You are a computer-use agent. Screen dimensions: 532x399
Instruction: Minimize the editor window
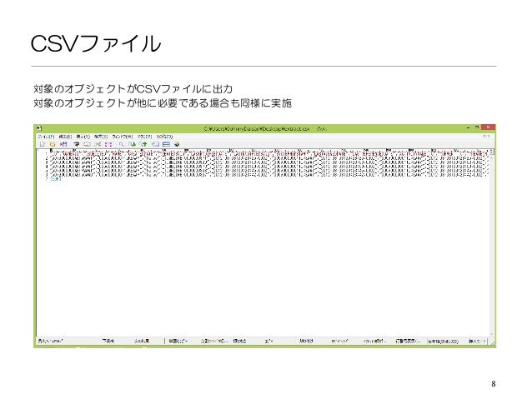tap(468, 127)
